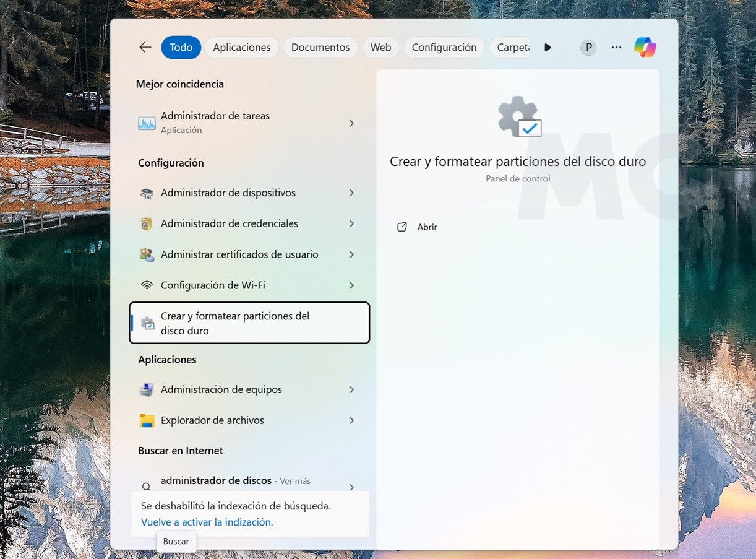Expand chevron next to Configuración de Wi-Fi
The width and height of the screenshot is (756, 559).
(351, 285)
